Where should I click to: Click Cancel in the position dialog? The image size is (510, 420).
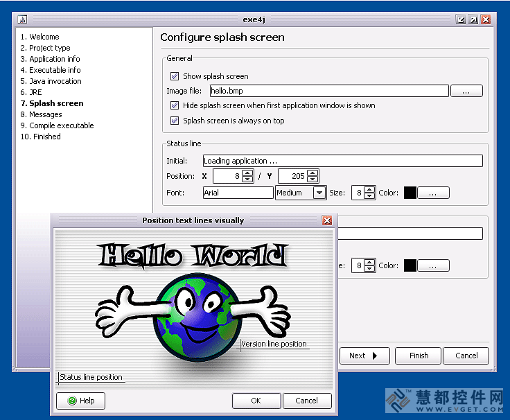click(307, 401)
